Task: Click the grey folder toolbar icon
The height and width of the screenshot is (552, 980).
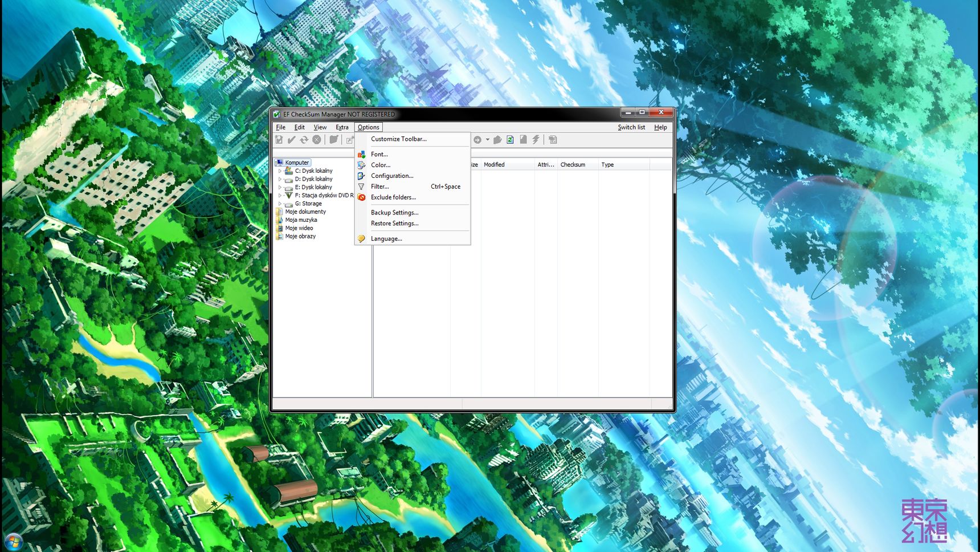Action: pyautogui.click(x=497, y=140)
